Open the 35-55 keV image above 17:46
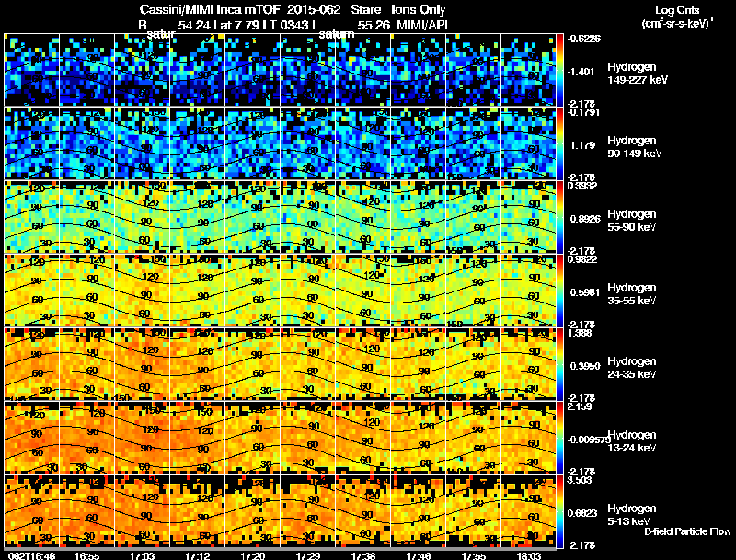The width and height of the screenshot is (736, 560). (419, 291)
